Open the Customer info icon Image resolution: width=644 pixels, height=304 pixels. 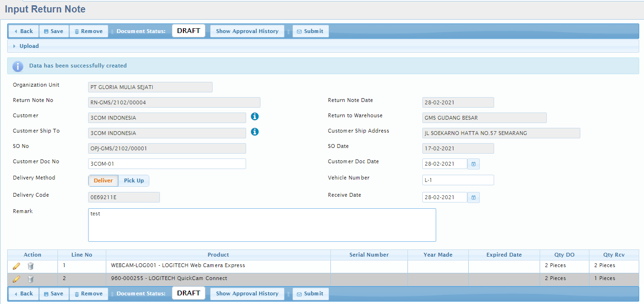255,116
